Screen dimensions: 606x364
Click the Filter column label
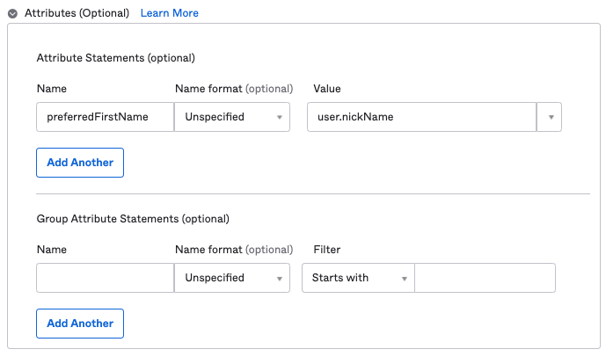327,250
